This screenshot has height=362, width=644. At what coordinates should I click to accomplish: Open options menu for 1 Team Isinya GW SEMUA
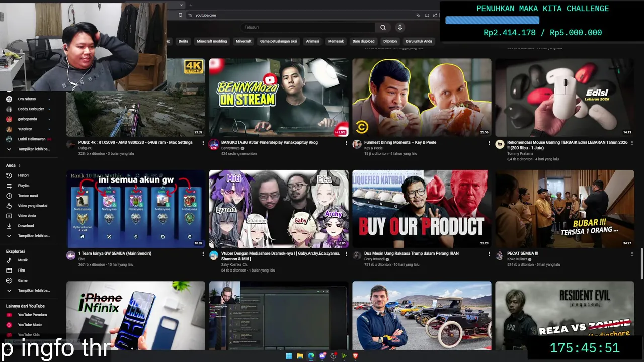tap(203, 254)
